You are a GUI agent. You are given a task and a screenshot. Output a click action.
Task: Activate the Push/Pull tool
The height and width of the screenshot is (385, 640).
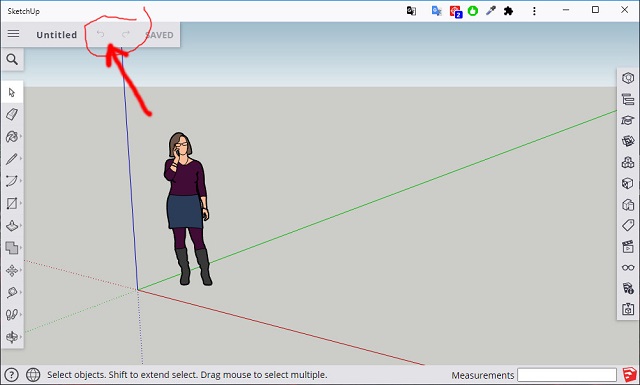(x=12, y=225)
